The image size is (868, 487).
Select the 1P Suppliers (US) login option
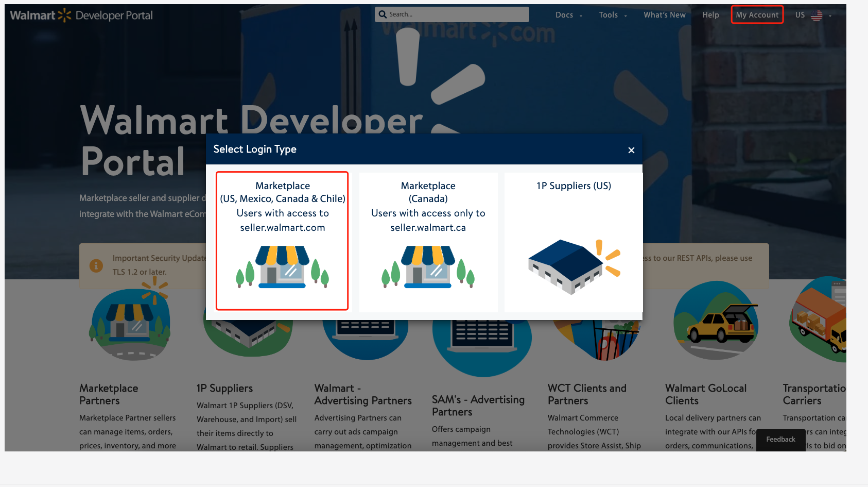(574, 242)
